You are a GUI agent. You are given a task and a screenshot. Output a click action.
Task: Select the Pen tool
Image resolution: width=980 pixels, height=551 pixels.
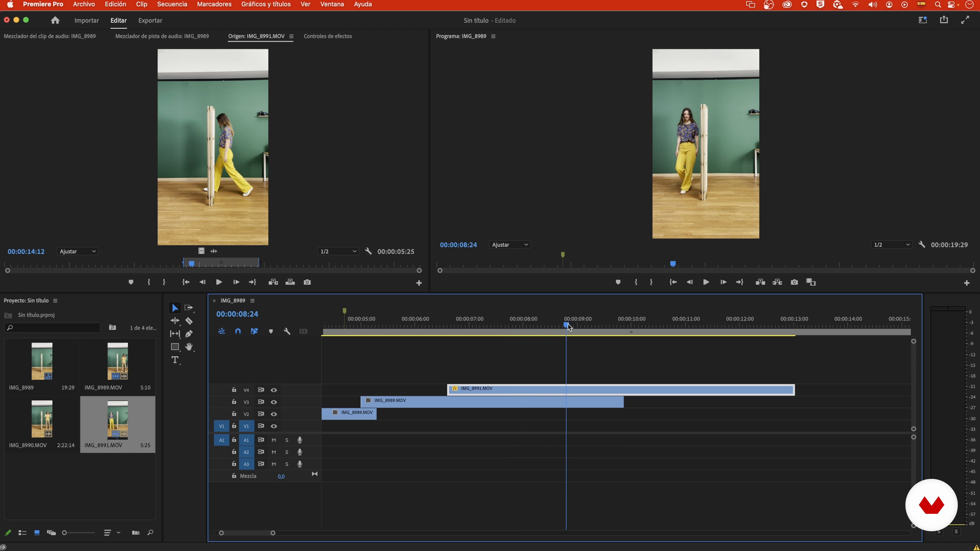189,334
